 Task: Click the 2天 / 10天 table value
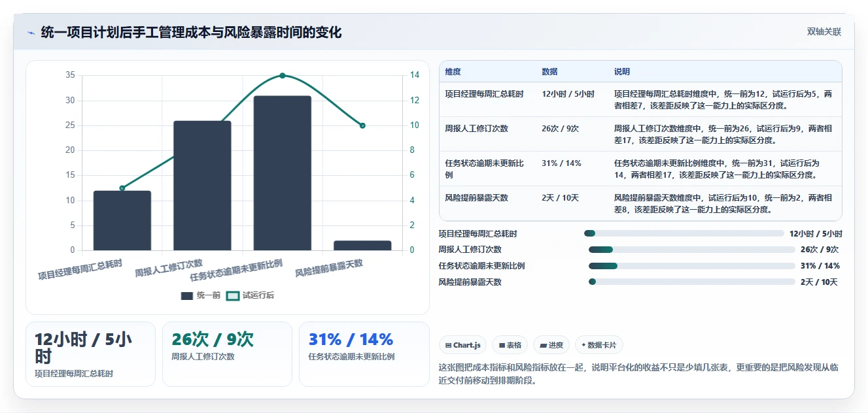561,198
